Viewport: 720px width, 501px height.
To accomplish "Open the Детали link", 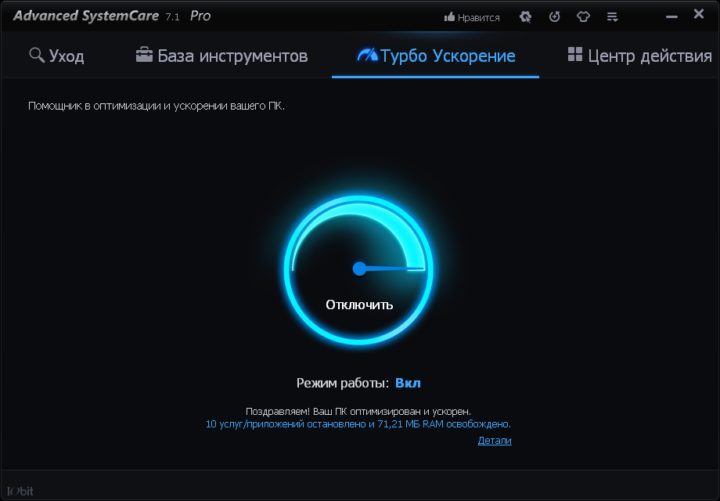I will tap(495, 440).
